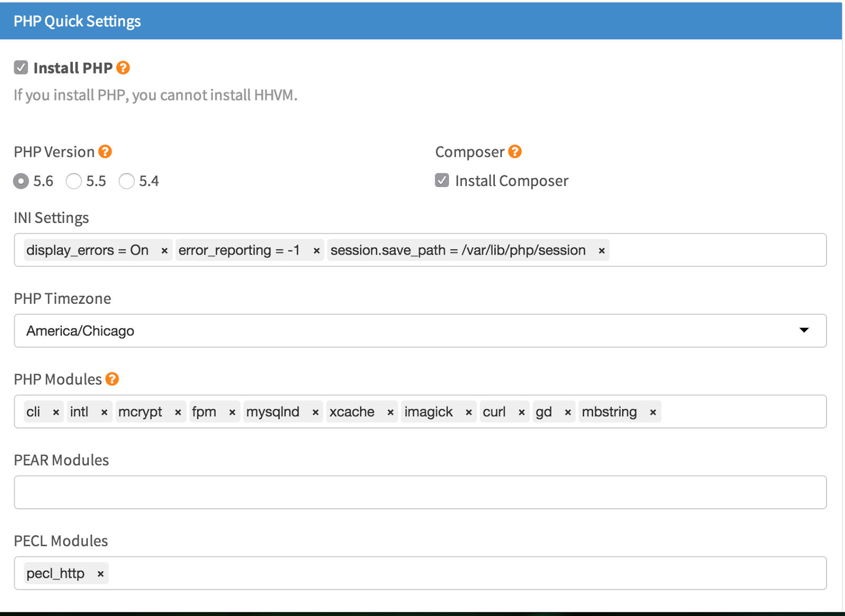The height and width of the screenshot is (616, 845).
Task: Click the empty area of PECL Modules field
Action: (465, 573)
